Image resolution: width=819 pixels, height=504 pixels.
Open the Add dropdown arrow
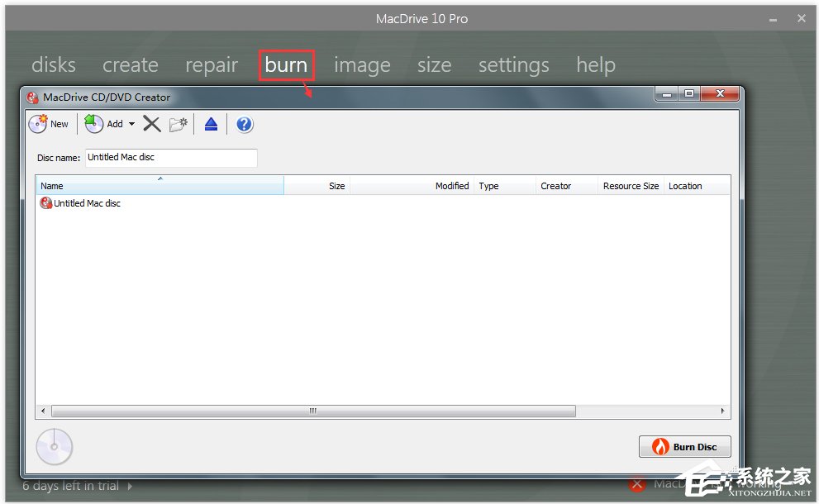(x=131, y=124)
